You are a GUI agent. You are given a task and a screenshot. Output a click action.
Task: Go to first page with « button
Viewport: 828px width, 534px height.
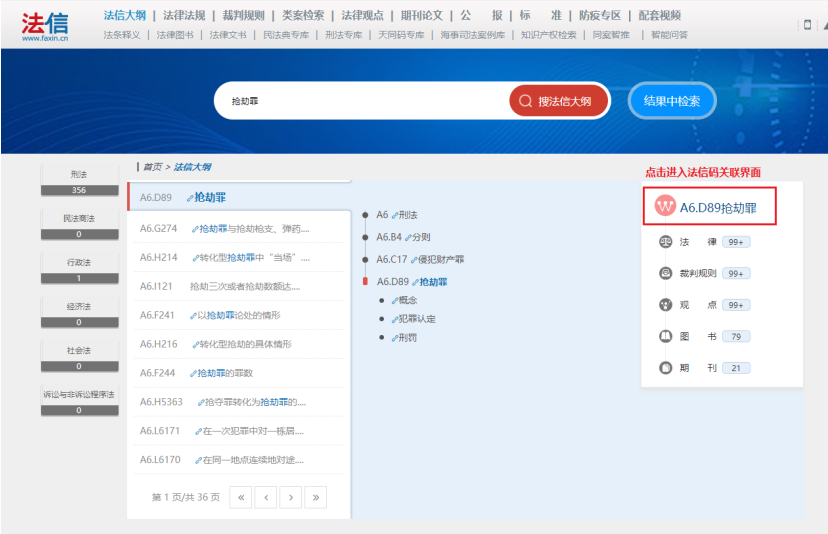click(241, 497)
